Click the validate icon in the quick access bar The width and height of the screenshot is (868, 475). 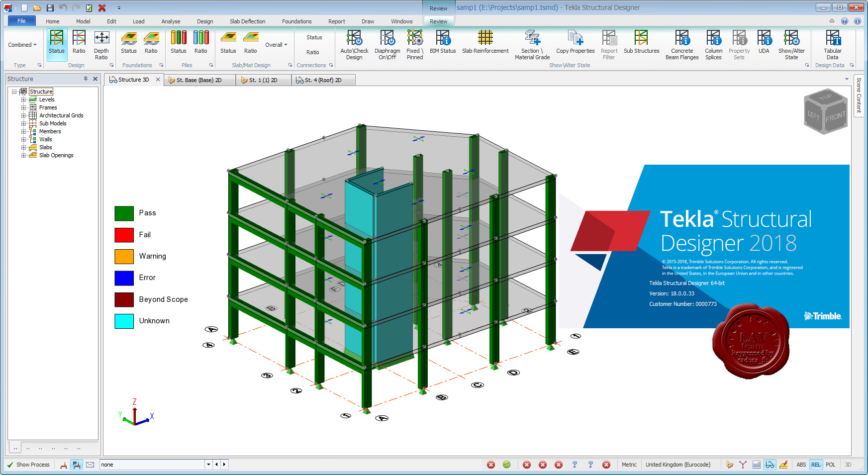click(x=89, y=8)
